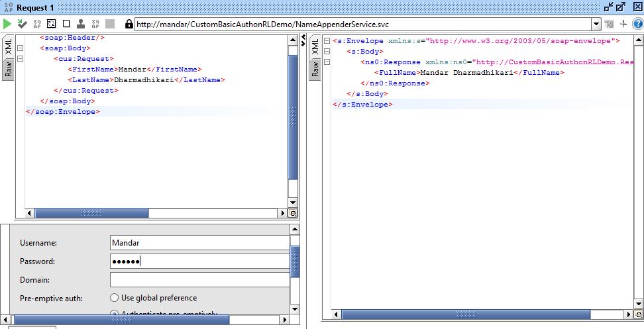644x329 pixels.
Task: Click the response viewer scrollbar down arrow
Action: click(639, 304)
